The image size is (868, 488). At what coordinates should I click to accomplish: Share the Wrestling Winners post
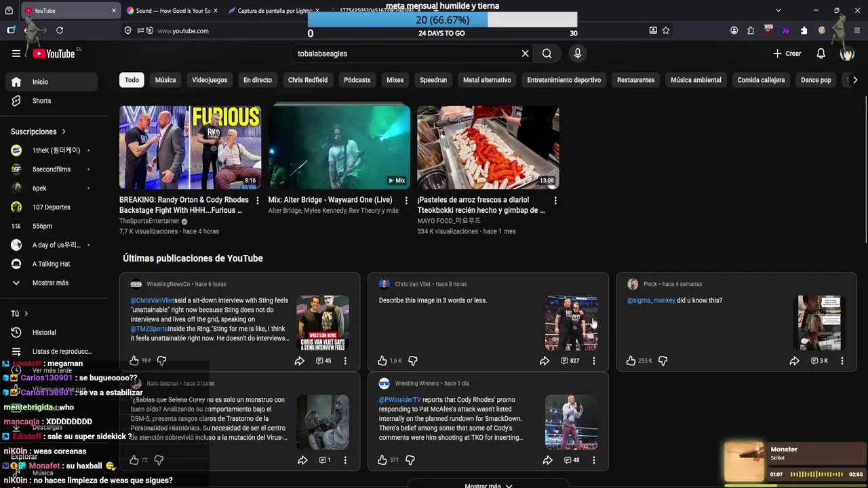[x=547, y=460]
